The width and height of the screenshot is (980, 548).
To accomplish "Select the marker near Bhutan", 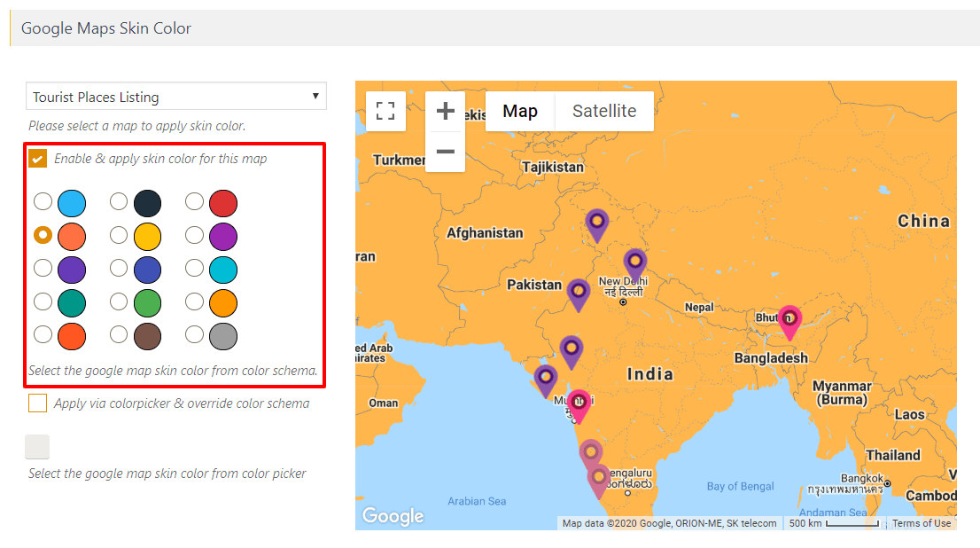I will tap(789, 317).
